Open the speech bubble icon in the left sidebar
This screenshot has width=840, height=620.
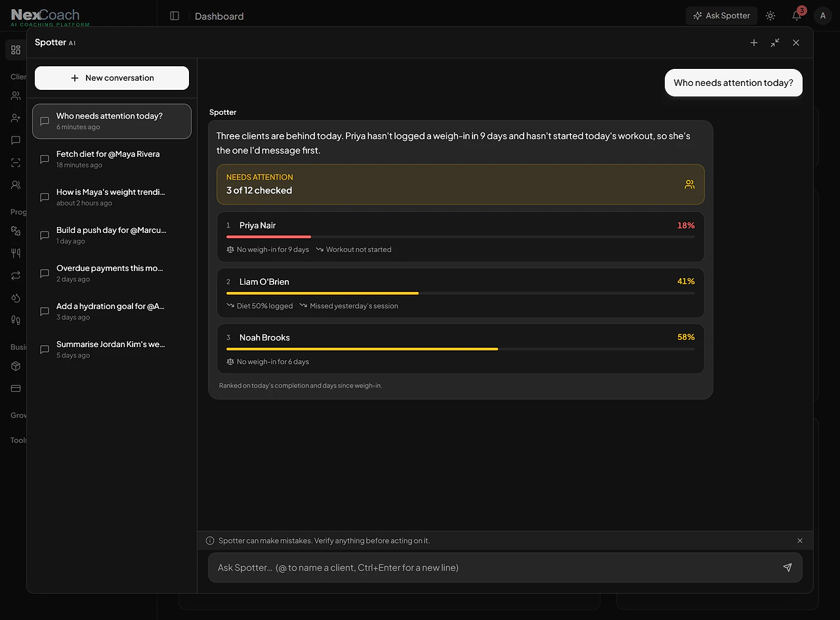click(x=16, y=140)
